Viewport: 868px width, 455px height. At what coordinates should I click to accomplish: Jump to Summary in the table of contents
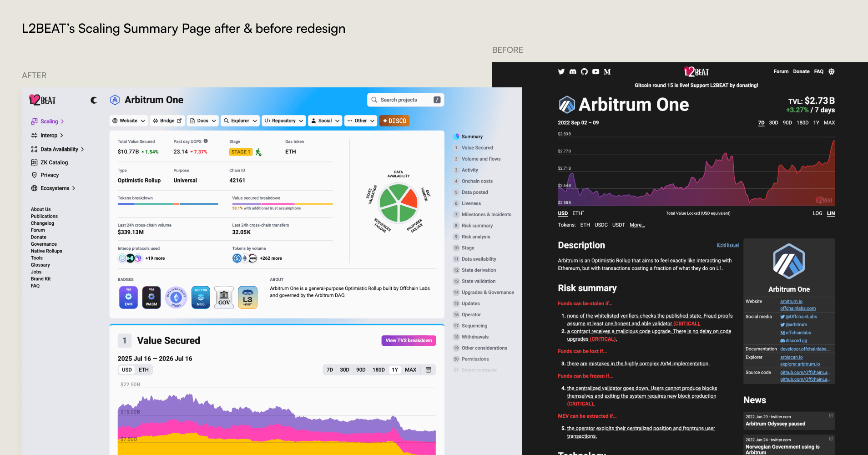(x=472, y=136)
